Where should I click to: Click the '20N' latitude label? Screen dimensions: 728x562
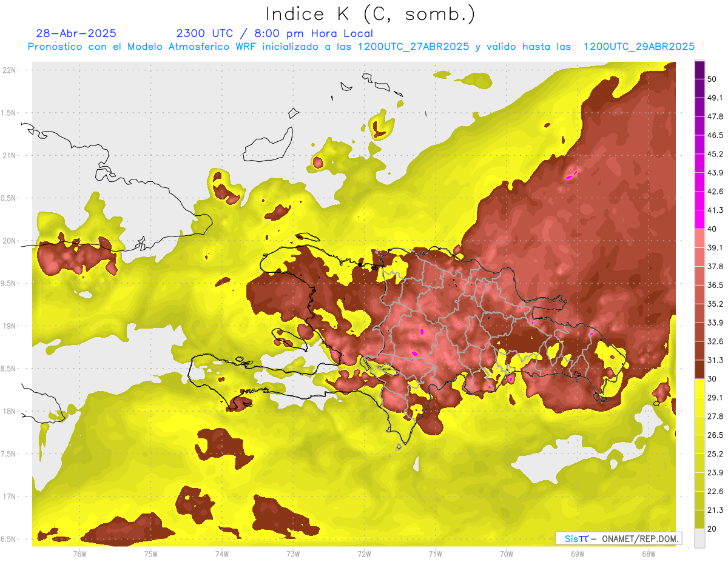[10, 241]
